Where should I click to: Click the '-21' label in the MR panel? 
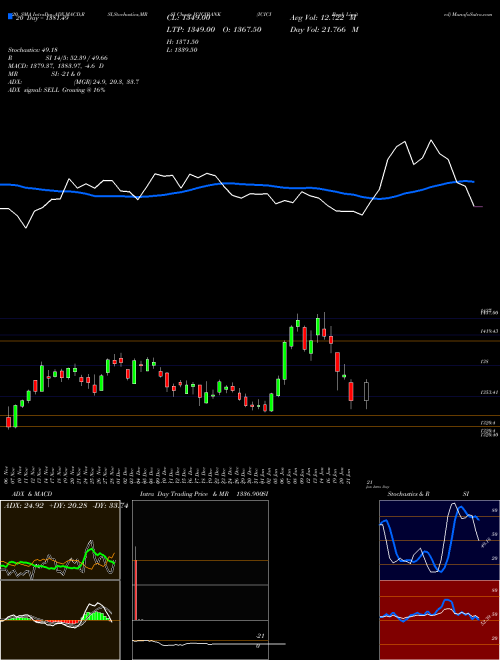(x=261, y=636)
